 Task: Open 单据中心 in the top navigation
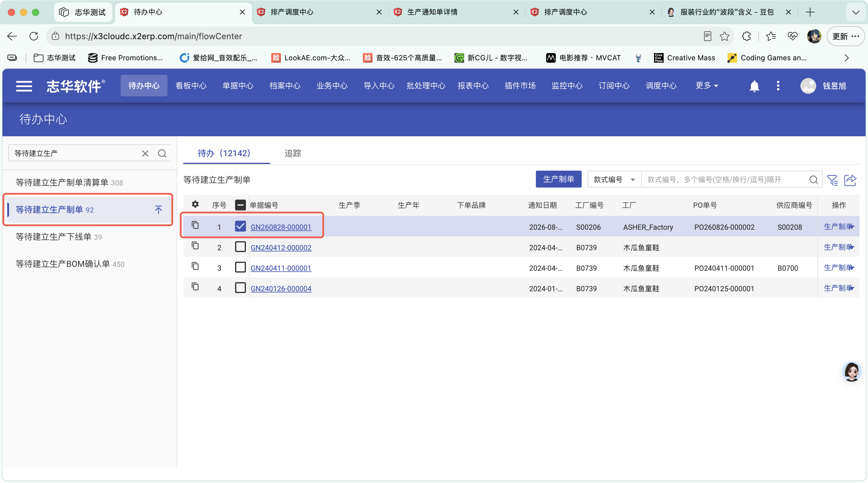pyautogui.click(x=238, y=86)
